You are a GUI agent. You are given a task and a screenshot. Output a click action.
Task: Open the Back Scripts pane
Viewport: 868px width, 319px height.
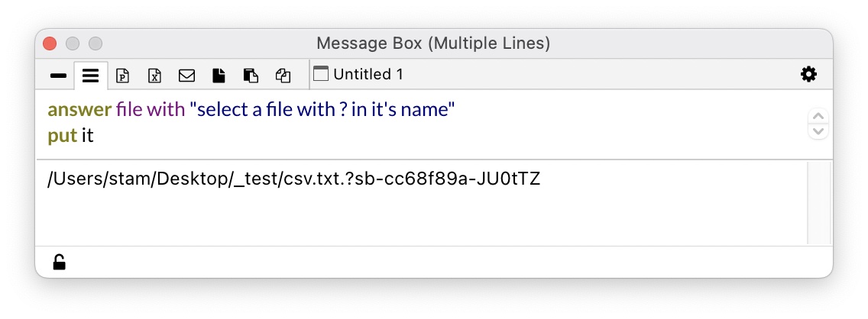point(251,75)
